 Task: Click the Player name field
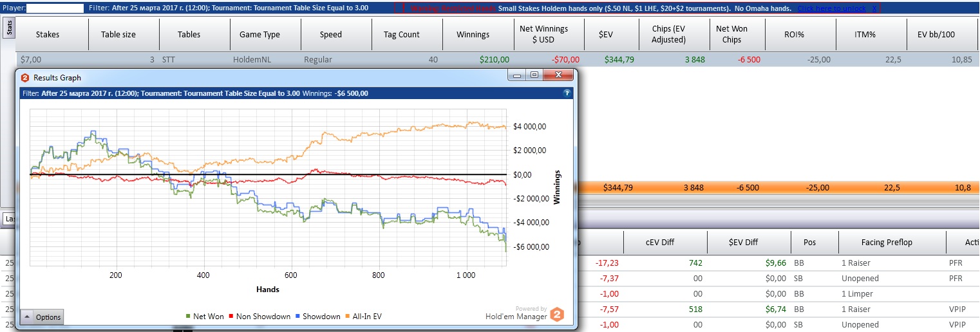click(x=55, y=8)
